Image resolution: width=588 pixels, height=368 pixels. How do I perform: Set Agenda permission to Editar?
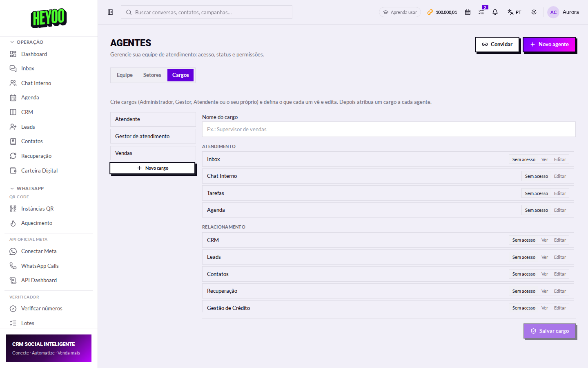[x=560, y=210]
